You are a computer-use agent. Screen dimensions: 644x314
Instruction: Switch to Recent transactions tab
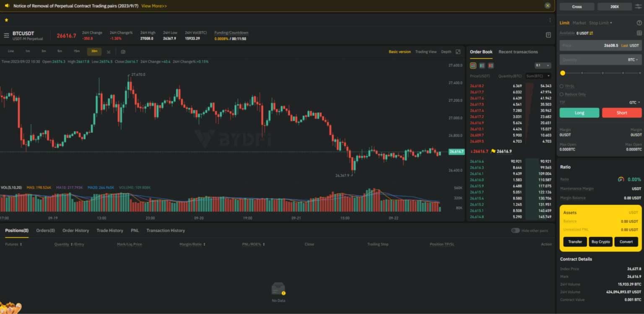tap(518, 52)
